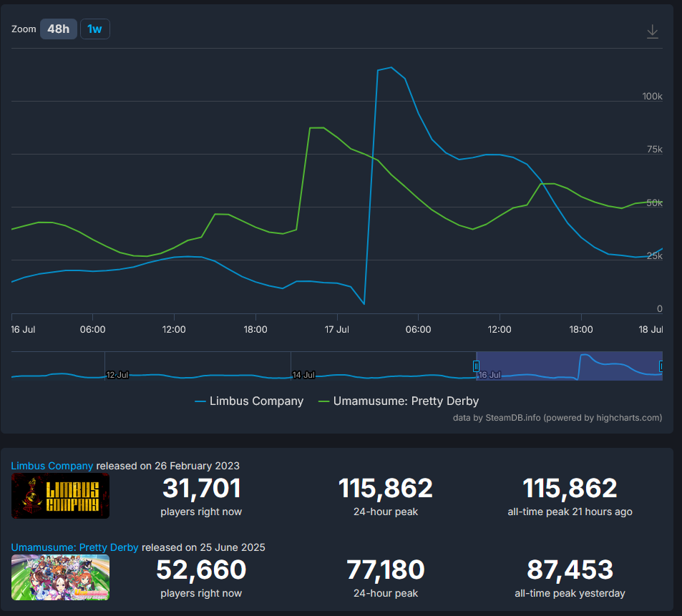
Task: Toggle Limbus Company series in legend
Action: point(249,401)
